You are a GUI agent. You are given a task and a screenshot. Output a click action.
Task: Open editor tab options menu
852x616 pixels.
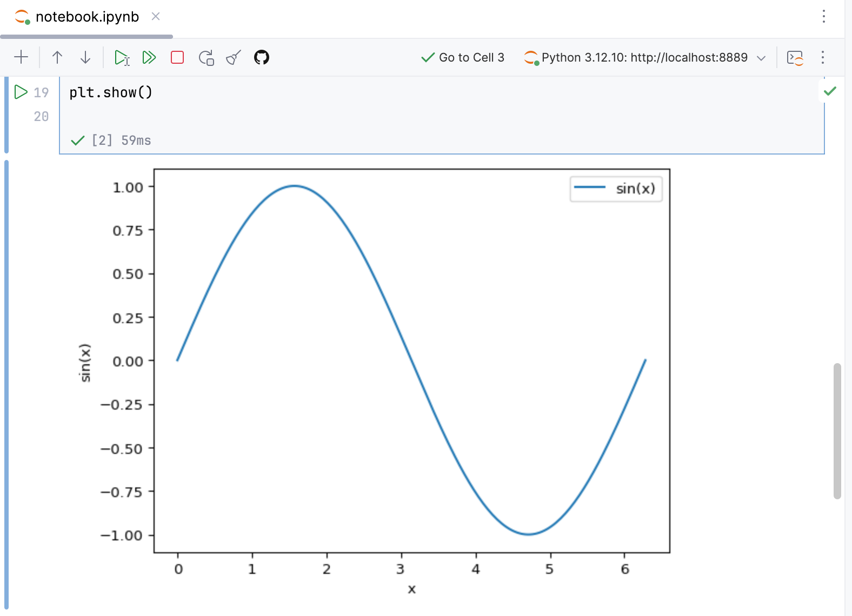(824, 16)
